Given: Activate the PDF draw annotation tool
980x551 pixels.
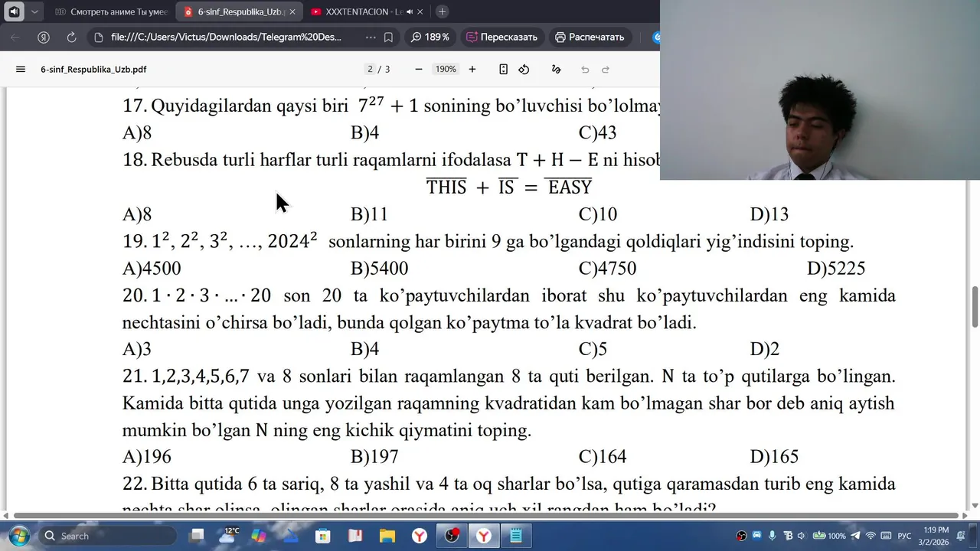Looking at the screenshot, I should tap(557, 69).
